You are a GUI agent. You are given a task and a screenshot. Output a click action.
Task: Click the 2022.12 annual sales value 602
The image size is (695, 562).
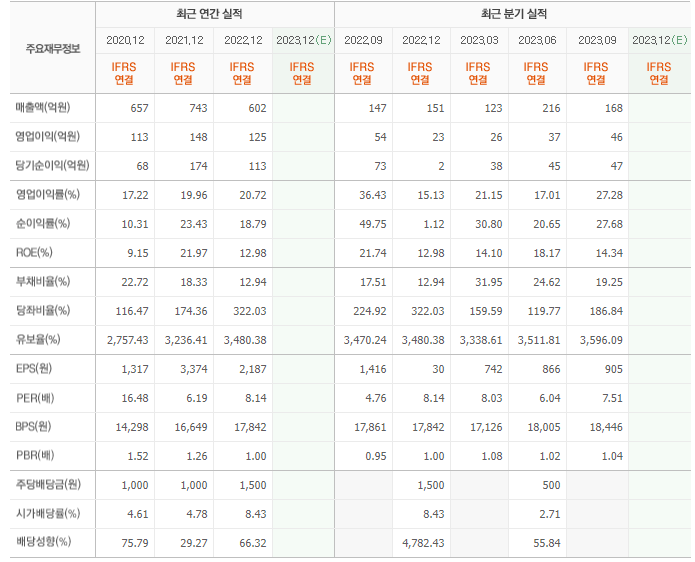(x=257, y=108)
